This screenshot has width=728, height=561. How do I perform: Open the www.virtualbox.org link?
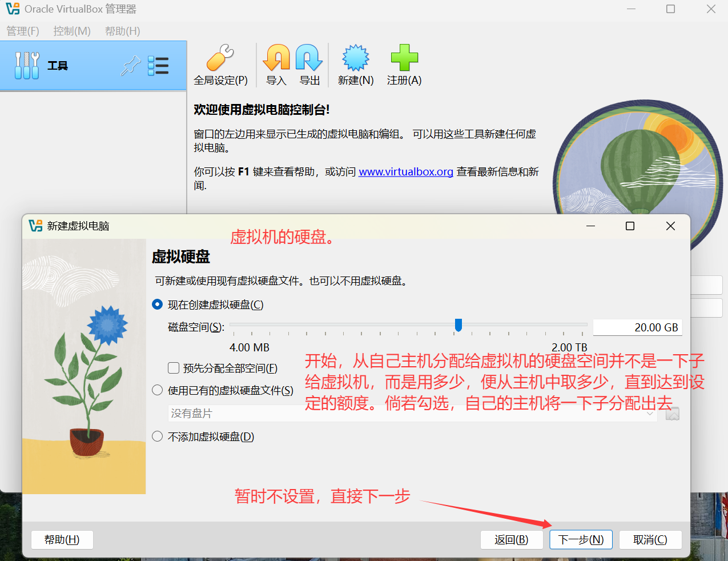(406, 171)
